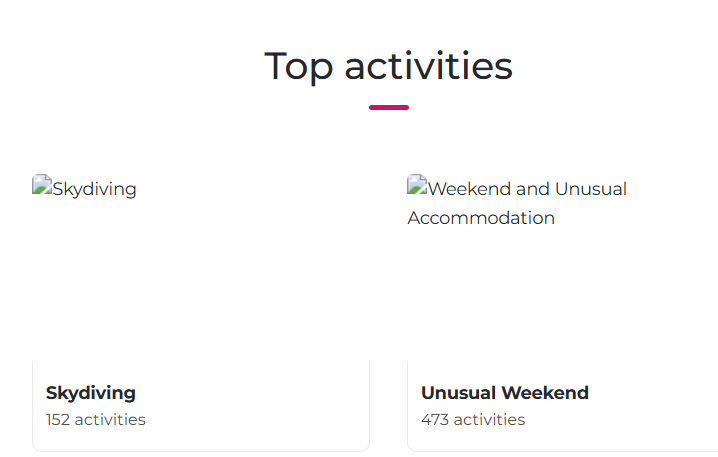Screen dimensions: 718x457
Task: Click the '473 activities' count
Action: (x=473, y=420)
